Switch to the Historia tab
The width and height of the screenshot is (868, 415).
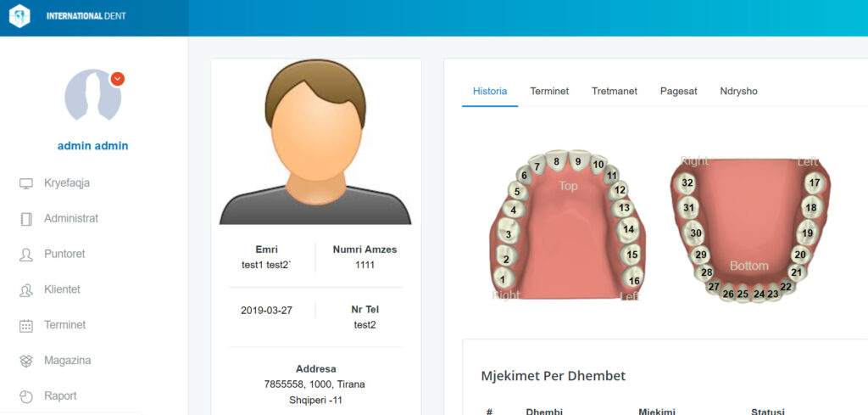point(490,92)
